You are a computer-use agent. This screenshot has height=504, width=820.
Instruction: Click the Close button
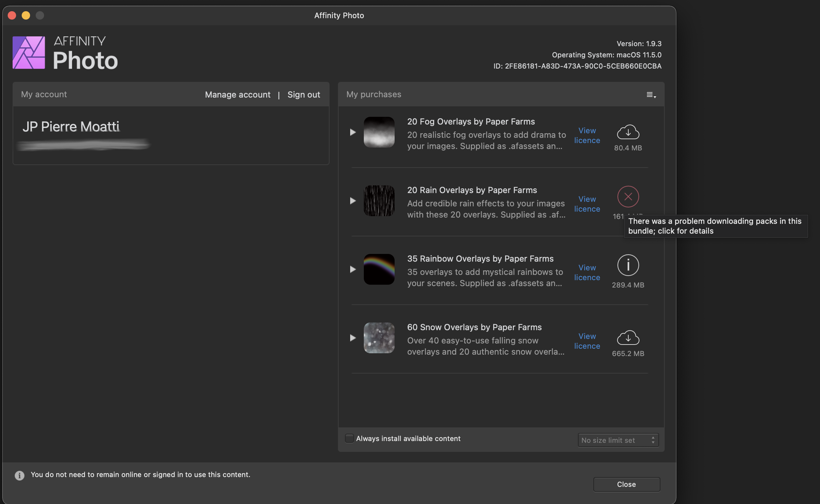(627, 484)
